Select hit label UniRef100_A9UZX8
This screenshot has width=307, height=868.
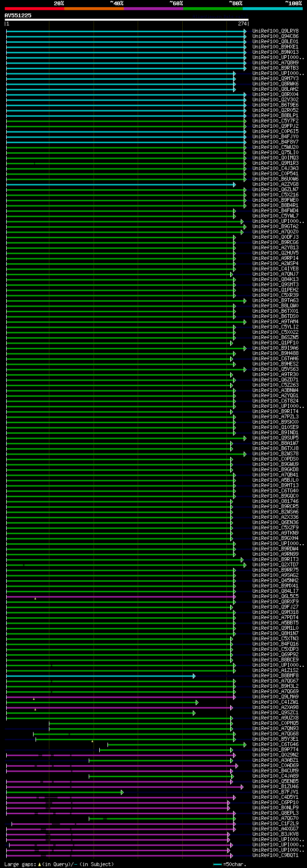point(275,718)
